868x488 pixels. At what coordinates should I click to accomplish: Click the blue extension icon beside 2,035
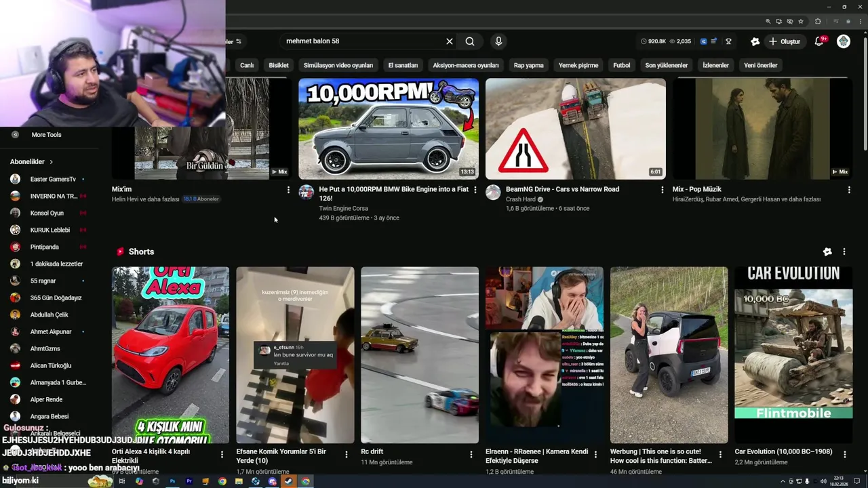(x=703, y=41)
